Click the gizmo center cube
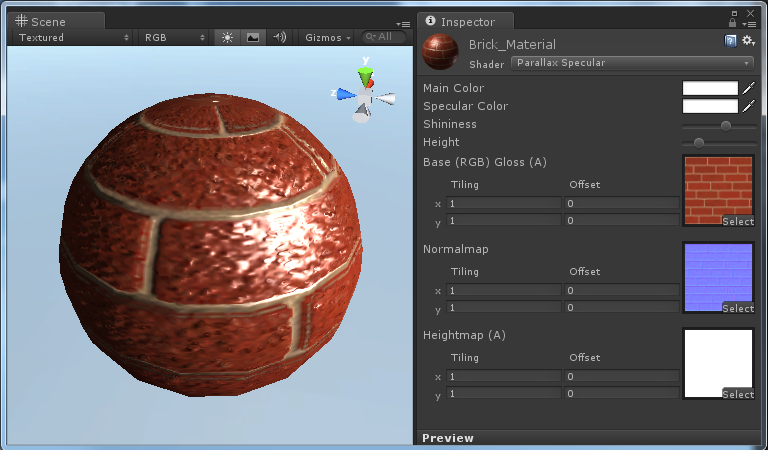The image size is (768, 450). pyautogui.click(x=365, y=97)
